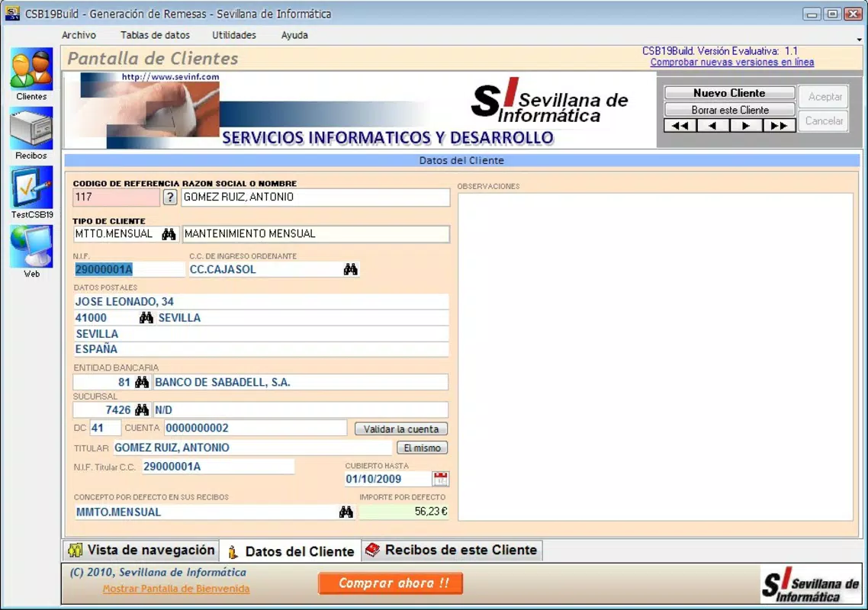Screen dimensions: 868x610
Task: Search bank entity with binoculars next to 81
Action: click(x=142, y=382)
